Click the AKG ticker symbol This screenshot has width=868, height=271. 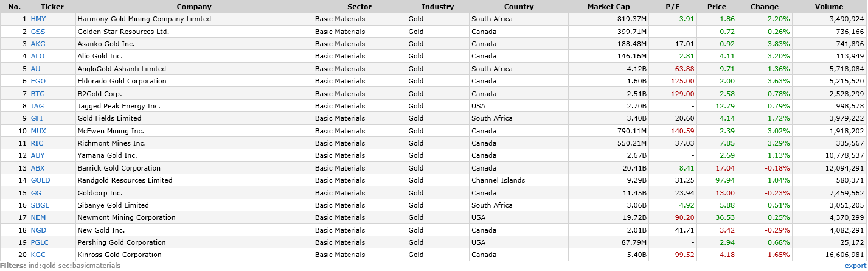(38, 44)
